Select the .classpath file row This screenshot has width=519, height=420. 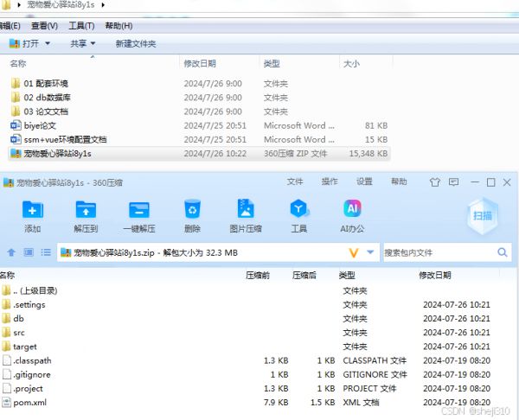coord(247,360)
